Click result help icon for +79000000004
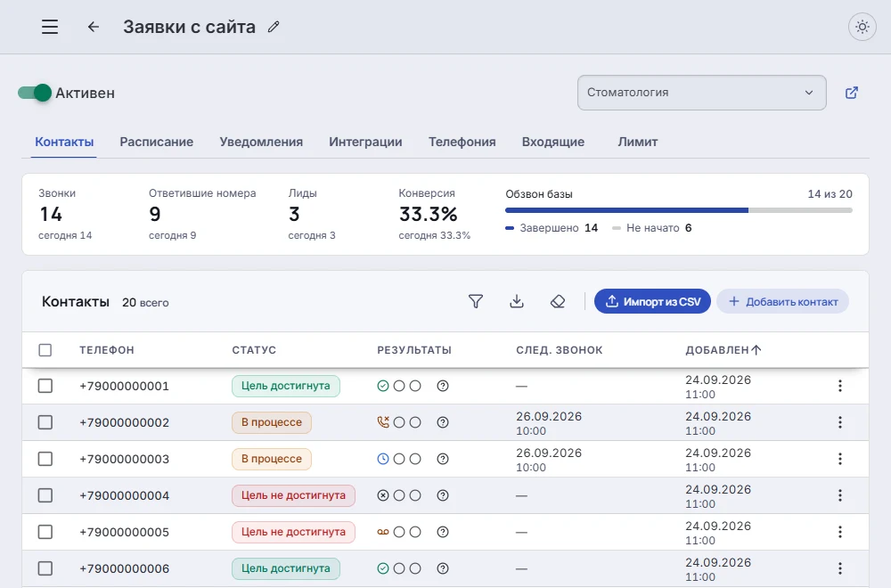 pyautogui.click(x=443, y=495)
